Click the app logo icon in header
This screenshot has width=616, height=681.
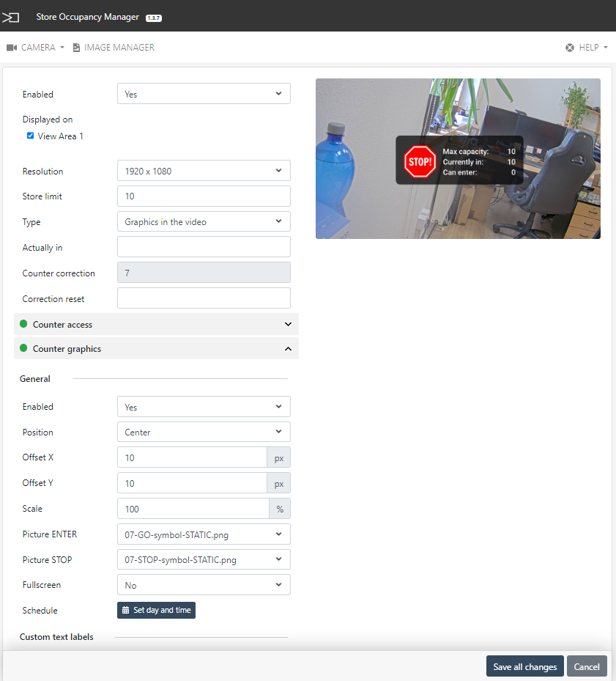(x=10, y=18)
